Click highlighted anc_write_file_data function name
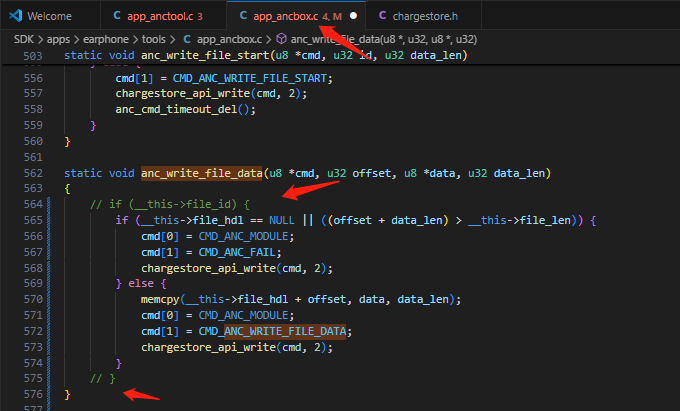Viewport: 680px width, 411px height. [x=201, y=173]
